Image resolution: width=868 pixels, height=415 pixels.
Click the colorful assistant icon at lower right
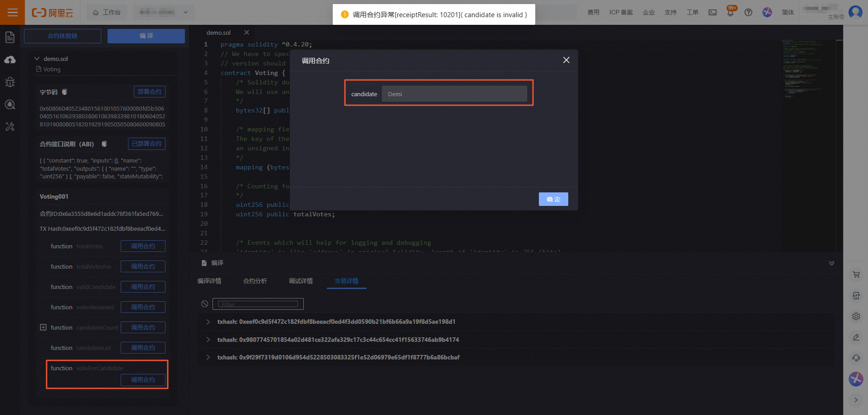click(x=856, y=379)
